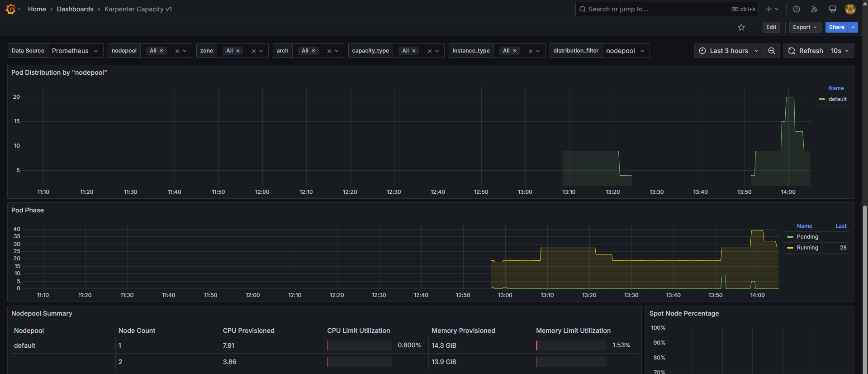Remove the All tag in nodepool filter

coord(161,51)
